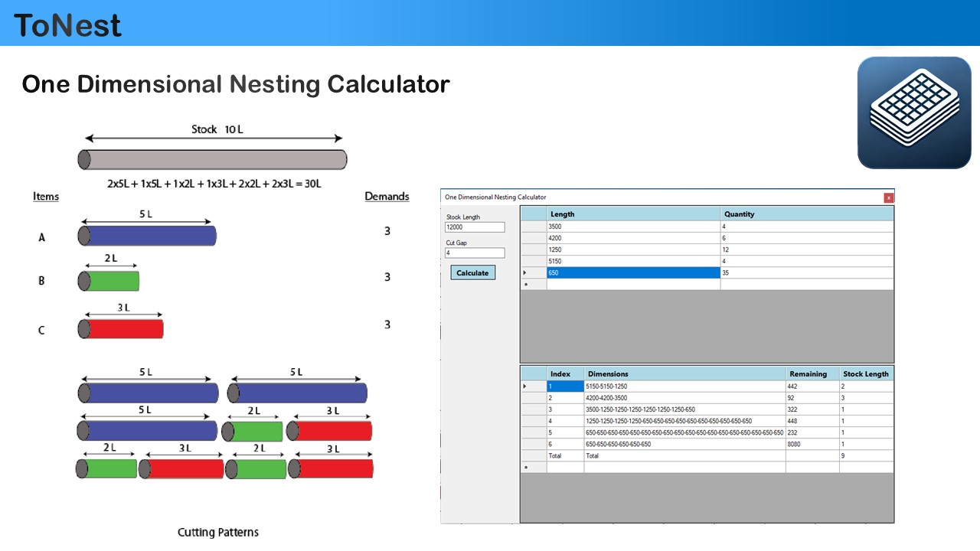
Task: Click the grey Stock 10L bar illustration
Action: tap(212, 159)
